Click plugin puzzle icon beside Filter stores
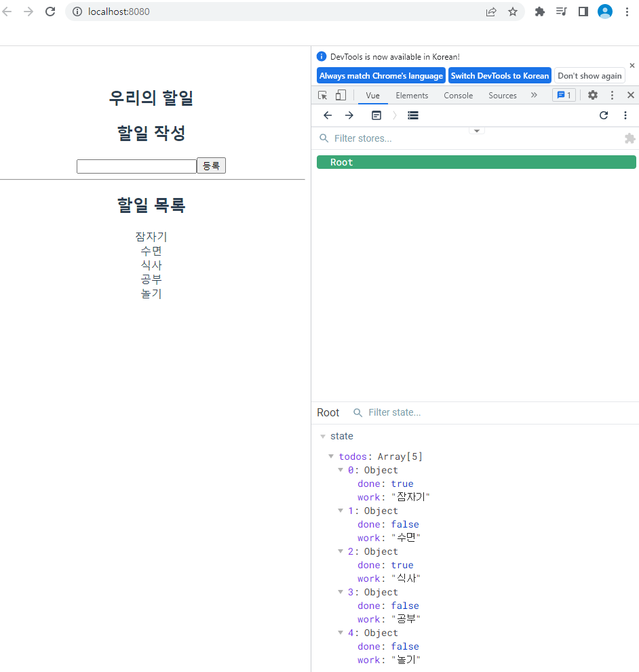 630,138
